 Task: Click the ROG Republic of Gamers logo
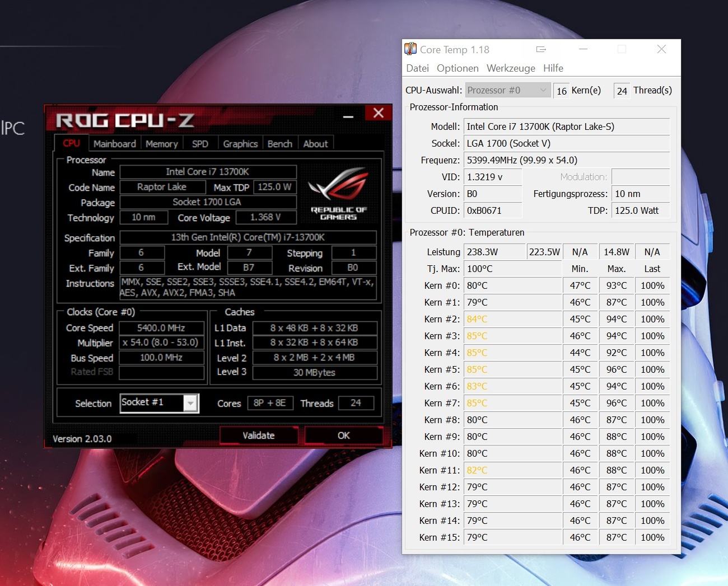[x=339, y=193]
